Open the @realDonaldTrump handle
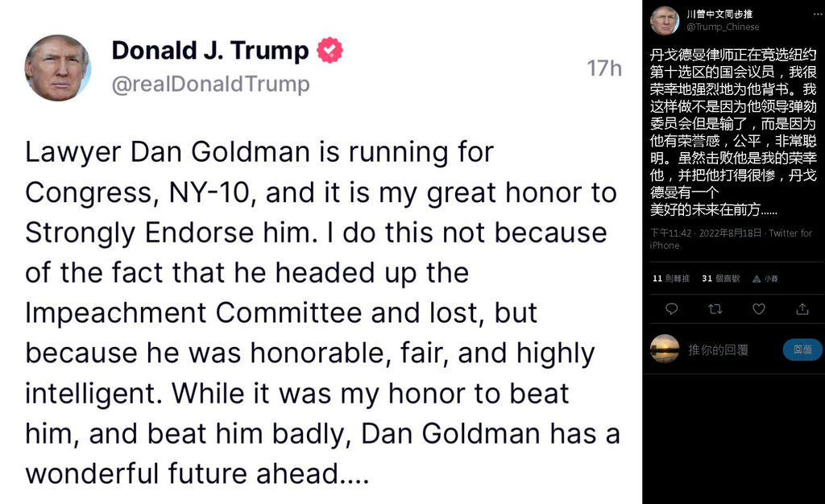The height and width of the screenshot is (504, 825). (210, 84)
